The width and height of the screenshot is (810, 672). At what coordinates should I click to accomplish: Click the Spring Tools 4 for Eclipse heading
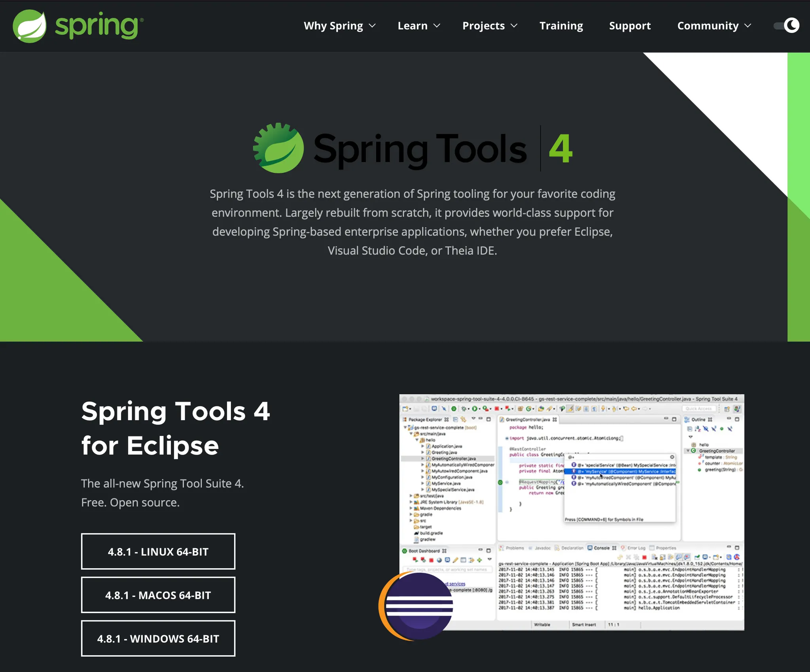(175, 428)
